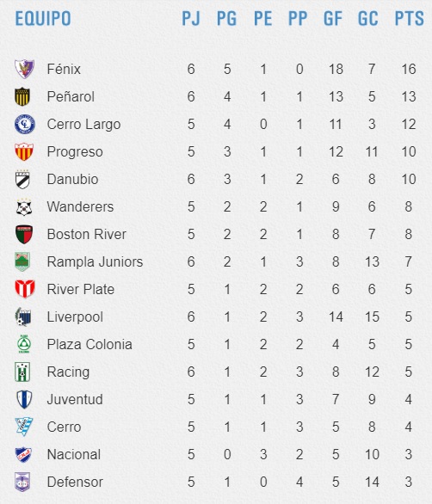Click the PJ column header
Viewport: 432px width, 504px height.
[191, 18]
